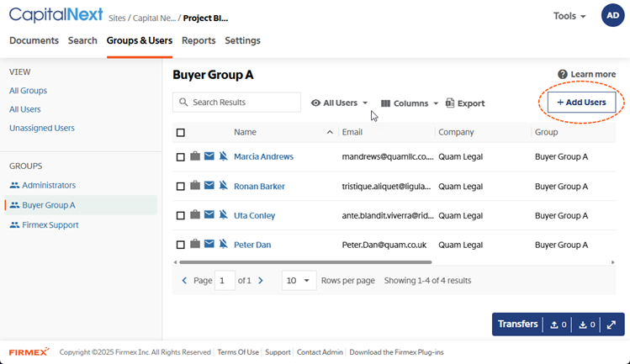Open the Columns dropdown
The height and width of the screenshot is (364, 630).
coord(410,103)
